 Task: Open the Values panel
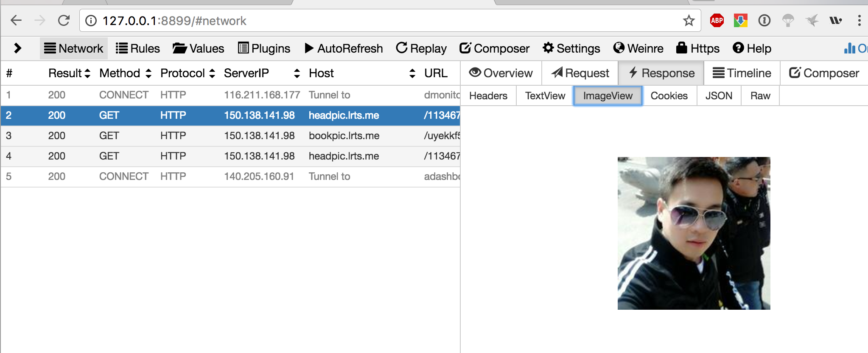pyautogui.click(x=198, y=48)
